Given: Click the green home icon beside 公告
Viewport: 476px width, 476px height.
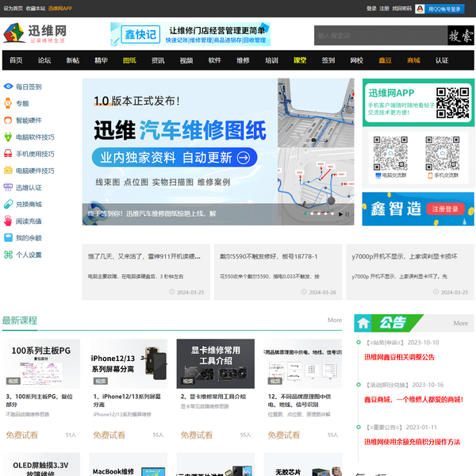Looking at the screenshot, I should (x=363, y=323).
